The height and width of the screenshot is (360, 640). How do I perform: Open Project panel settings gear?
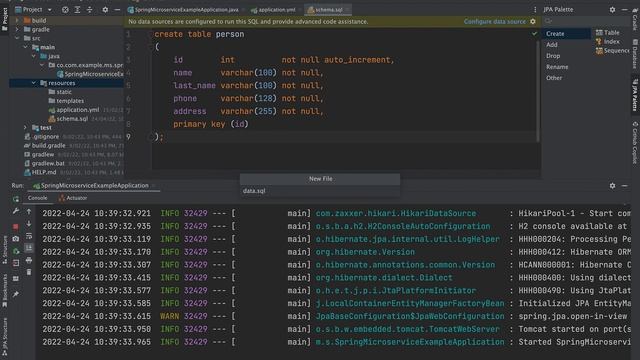(105, 9)
